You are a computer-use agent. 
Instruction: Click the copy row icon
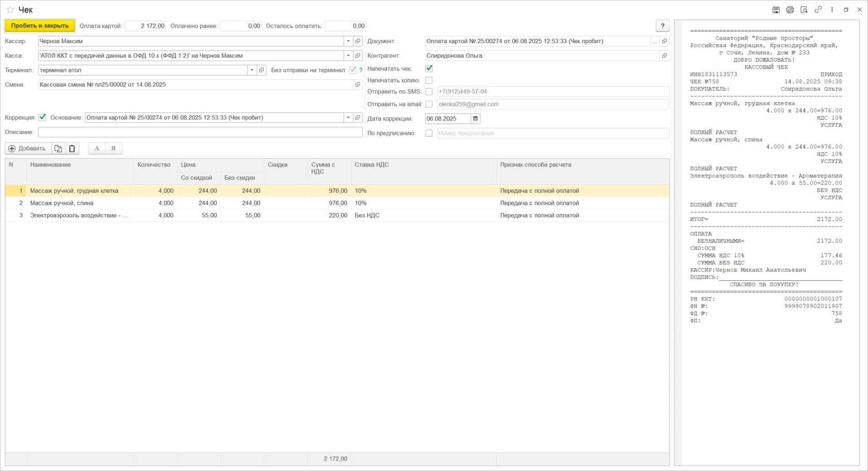click(58, 149)
